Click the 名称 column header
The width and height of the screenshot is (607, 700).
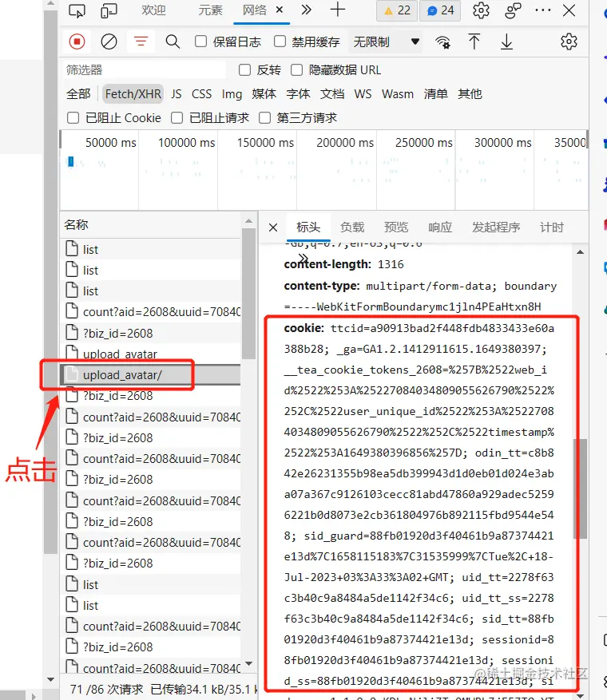pyautogui.click(x=76, y=224)
